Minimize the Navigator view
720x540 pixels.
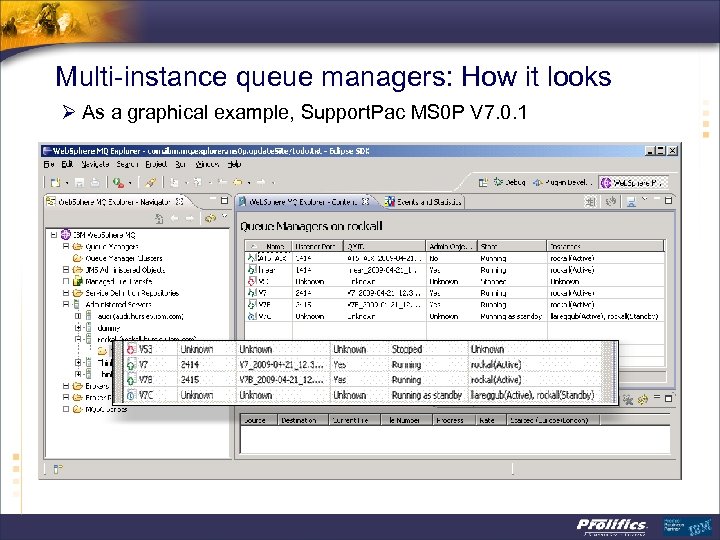coord(212,200)
